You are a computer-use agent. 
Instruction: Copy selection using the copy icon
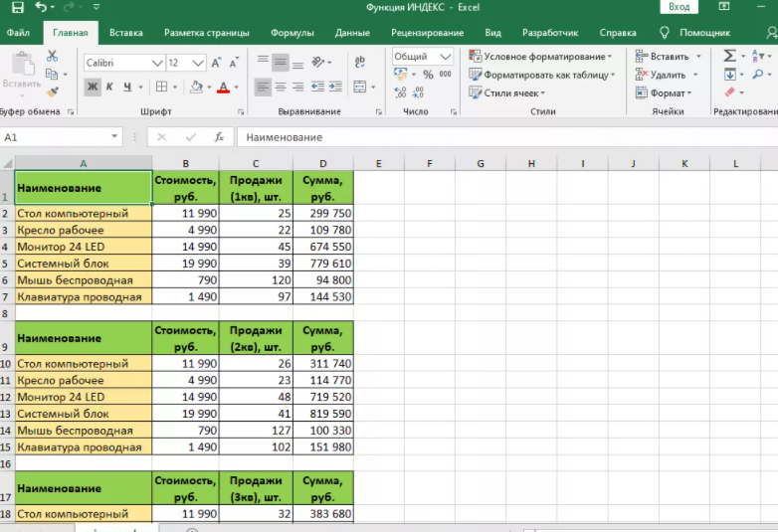tap(52, 74)
